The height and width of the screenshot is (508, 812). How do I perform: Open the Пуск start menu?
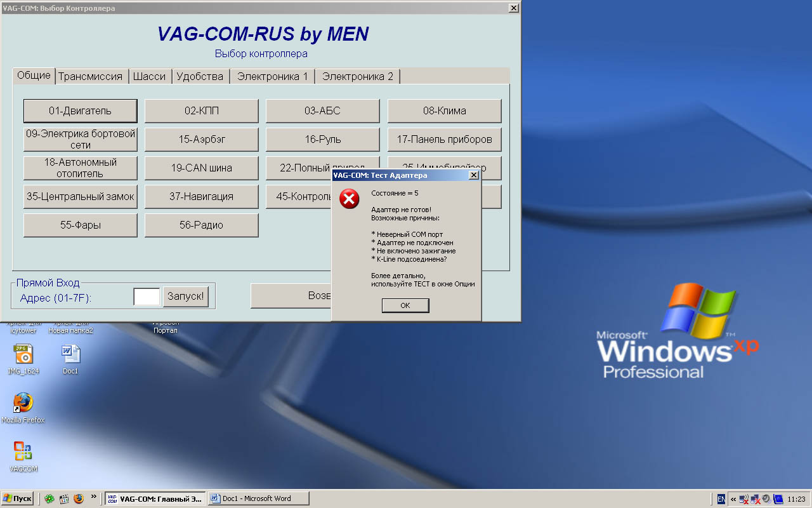click(x=18, y=499)
